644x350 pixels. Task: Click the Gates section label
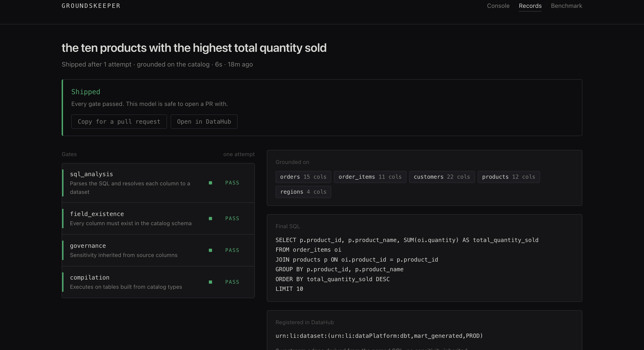click(69, 155)
